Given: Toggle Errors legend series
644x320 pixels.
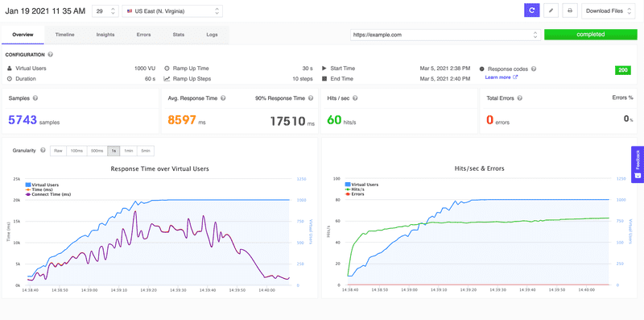Looking at the screenshot, I should [x=355, y=193].
